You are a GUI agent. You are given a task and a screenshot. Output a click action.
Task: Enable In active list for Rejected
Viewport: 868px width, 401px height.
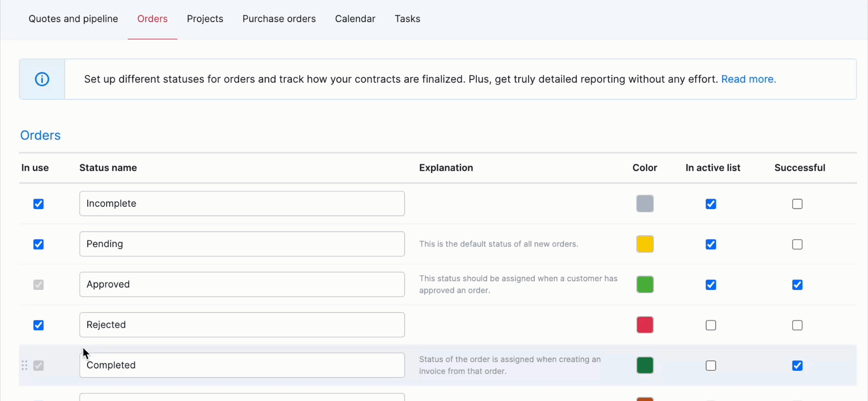(711, 325)
